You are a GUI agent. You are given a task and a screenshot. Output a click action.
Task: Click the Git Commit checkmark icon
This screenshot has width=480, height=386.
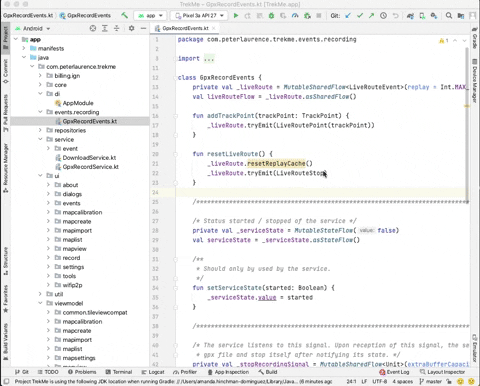click(x=360, y=16)
